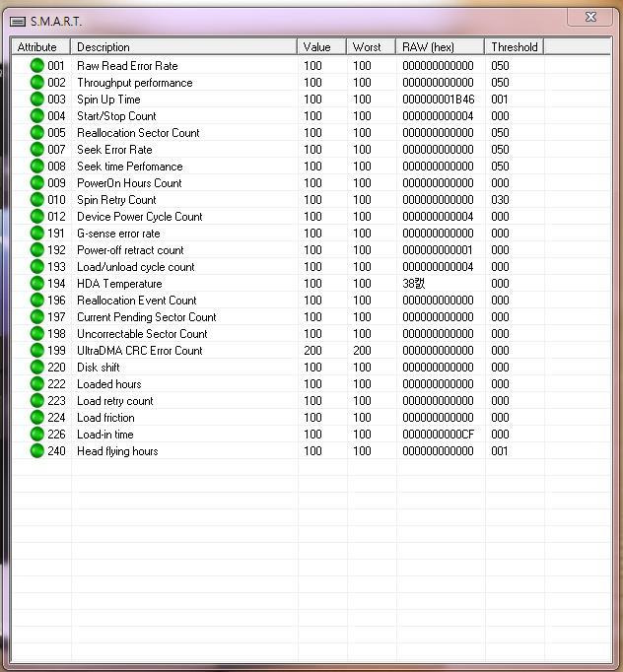Click the green status icon for attribute 191
The width and height of the screenshot is (623, 672).
(x=37, y=233)
